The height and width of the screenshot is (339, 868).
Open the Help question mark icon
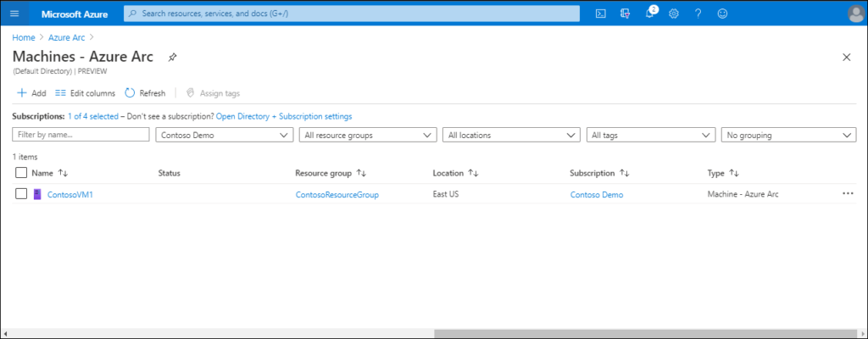[x=698, y=14]
